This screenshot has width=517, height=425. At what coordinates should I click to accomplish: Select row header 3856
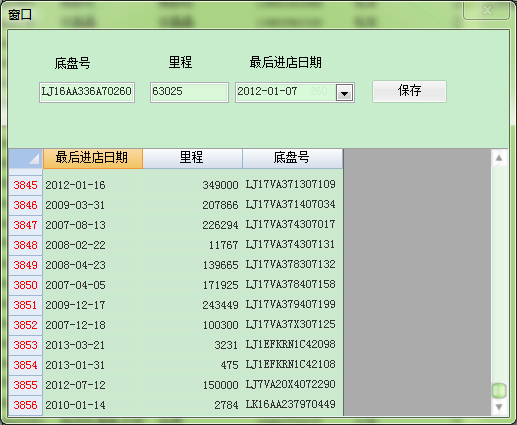pos(25,405)
